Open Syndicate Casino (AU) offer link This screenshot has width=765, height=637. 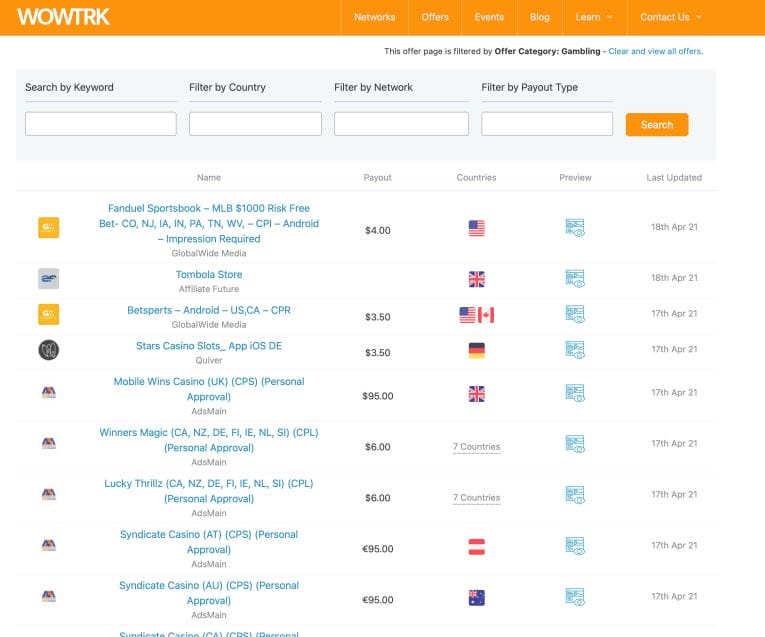[209, 593]
